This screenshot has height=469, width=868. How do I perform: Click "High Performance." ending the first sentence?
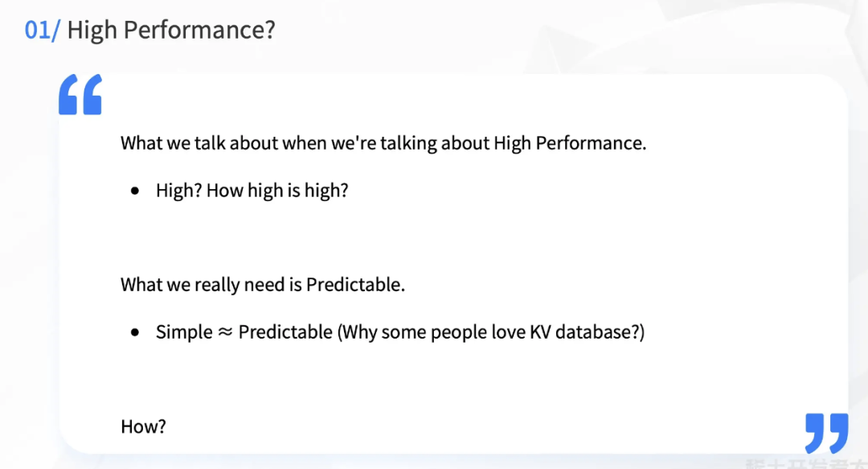[570, 143]
